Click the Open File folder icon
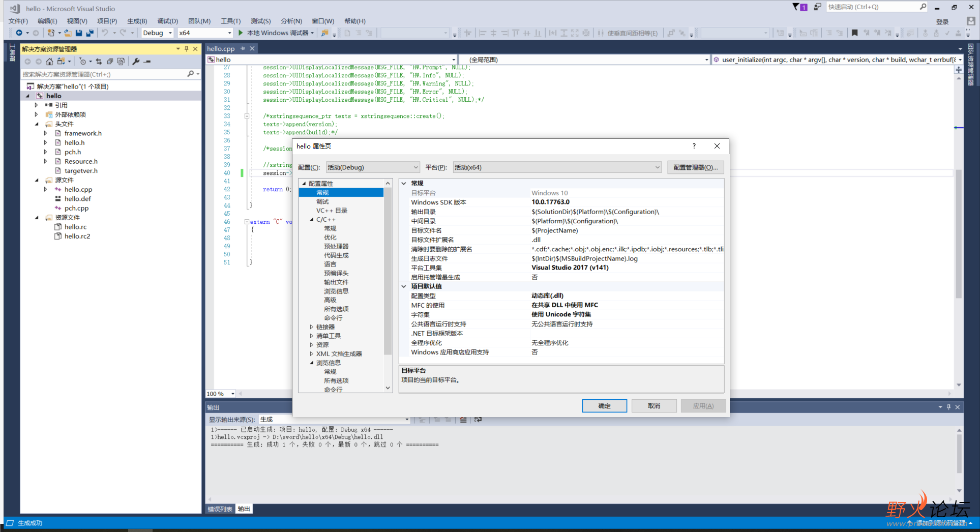The width and height of the screenshot is (980, 532). click(68, 33)
